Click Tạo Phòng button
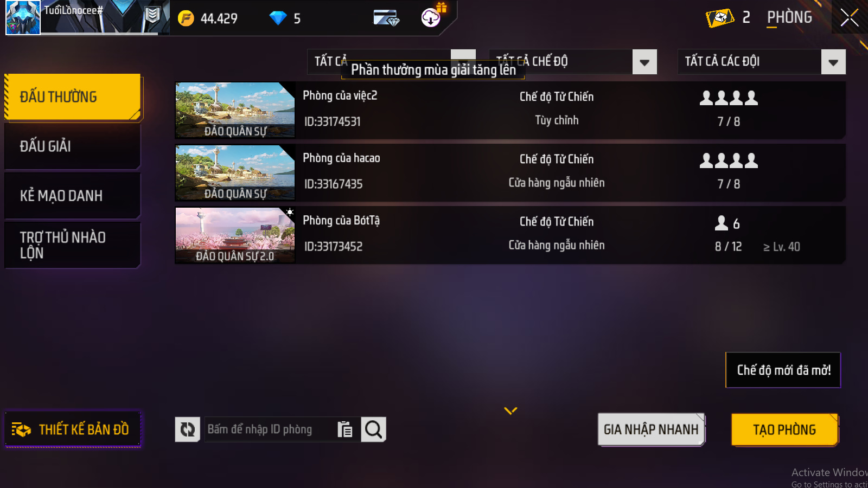 [x=784, y=429]
